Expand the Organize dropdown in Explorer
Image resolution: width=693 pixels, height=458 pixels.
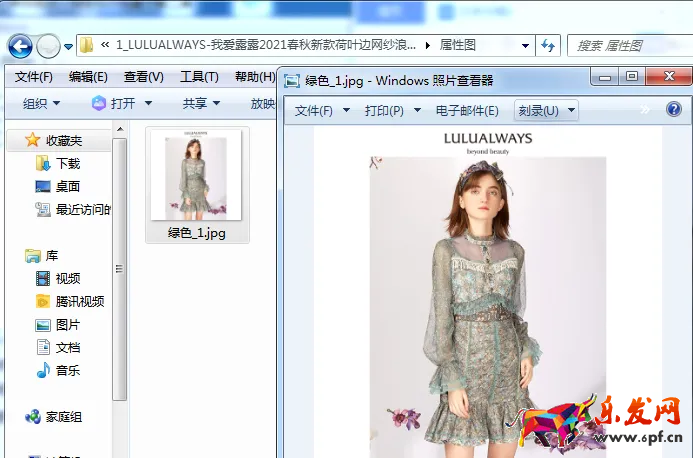42,103
